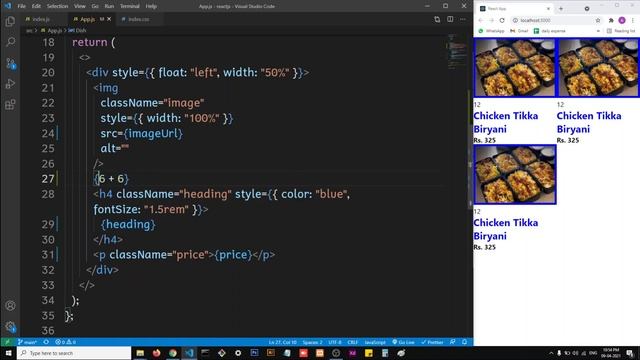Bookmark this page with the star icon

598,20
